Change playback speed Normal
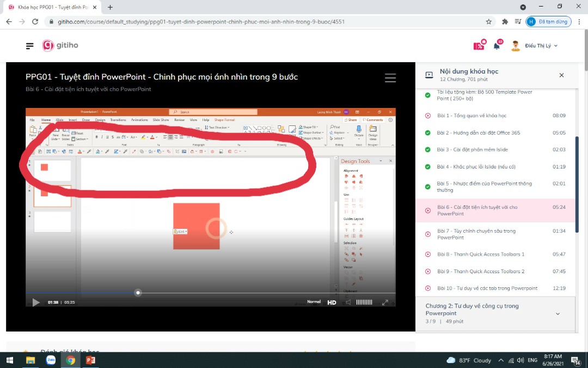Image resolution: width=588 pixels, height=368 pixels. [x=314, y=301]
